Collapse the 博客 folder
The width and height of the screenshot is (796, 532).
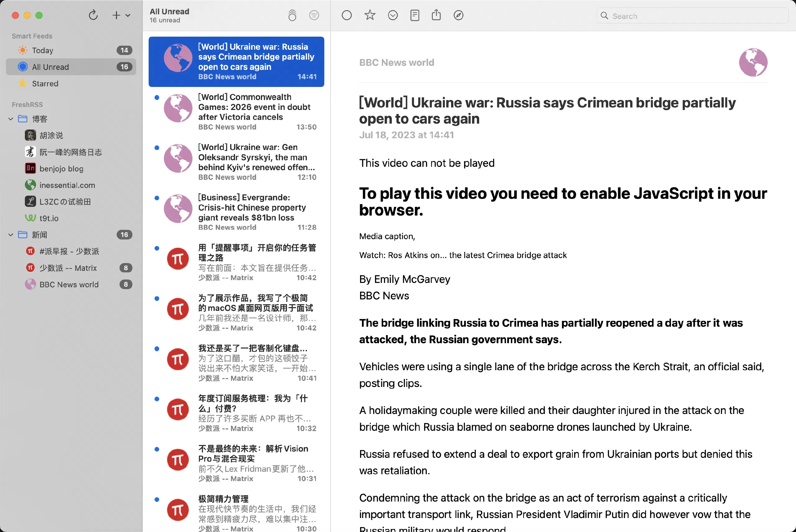pos(10,119)
